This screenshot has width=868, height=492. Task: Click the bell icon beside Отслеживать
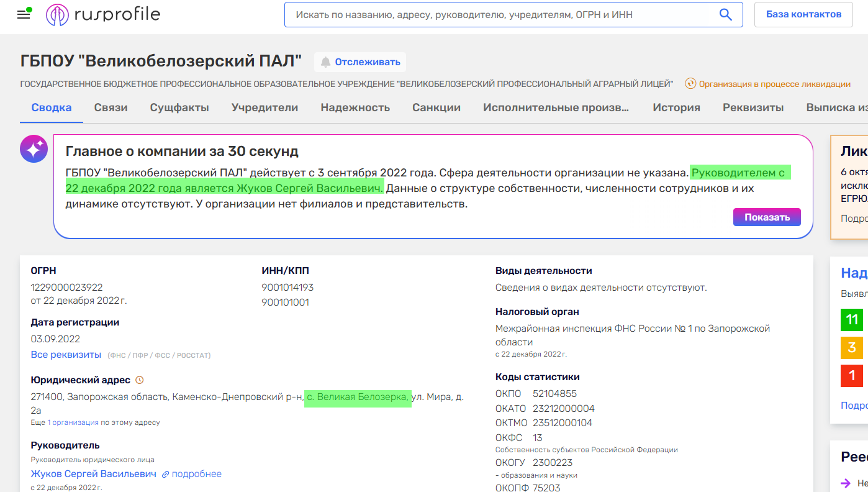pyautogui.click(x=325, y=62)
